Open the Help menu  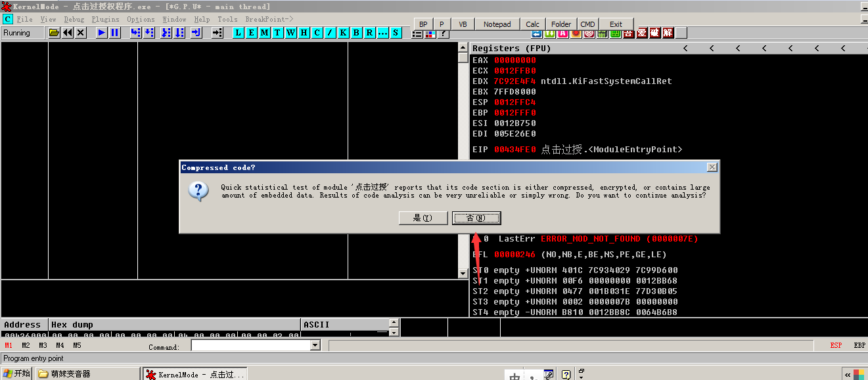tap(202, 19)
